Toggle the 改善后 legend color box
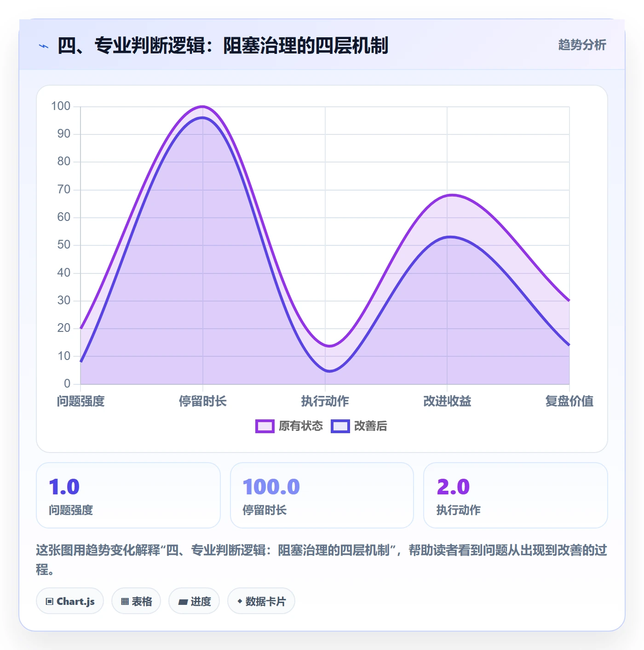 [340, 426]
